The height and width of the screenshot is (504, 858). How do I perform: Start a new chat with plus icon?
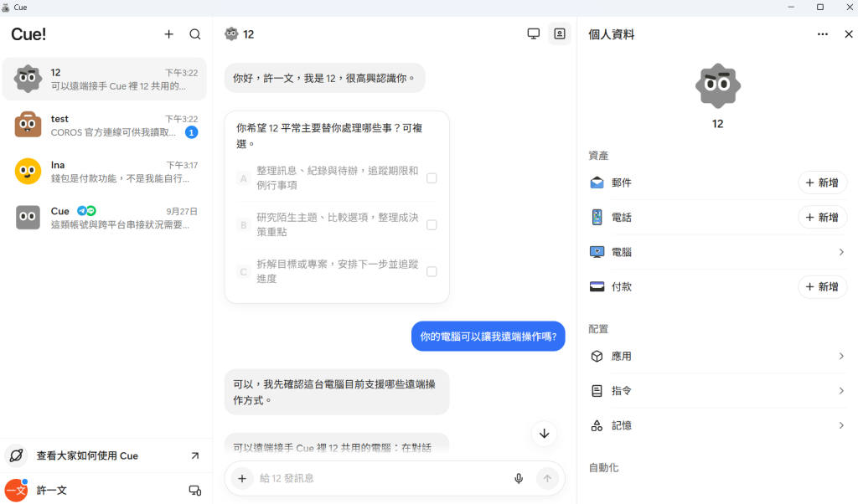(x=168, y=33)
